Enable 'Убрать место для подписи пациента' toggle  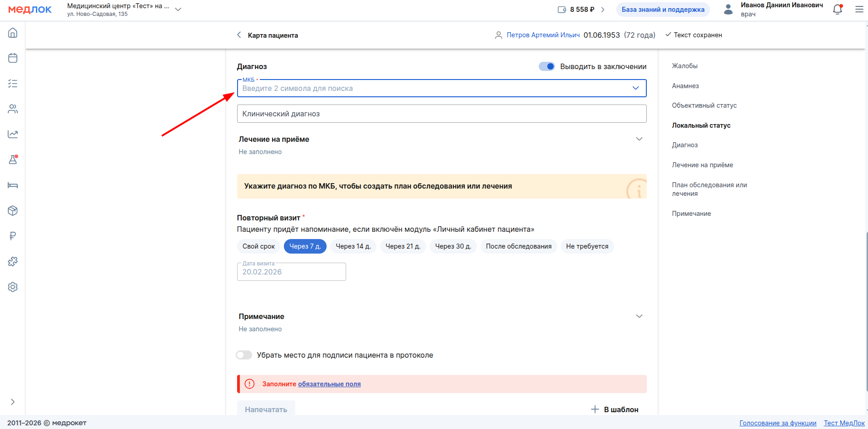[244, 355]
